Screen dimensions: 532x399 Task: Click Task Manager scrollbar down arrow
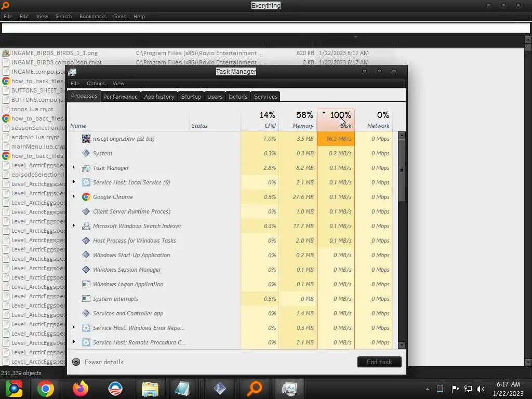click(x=402, y=345)
